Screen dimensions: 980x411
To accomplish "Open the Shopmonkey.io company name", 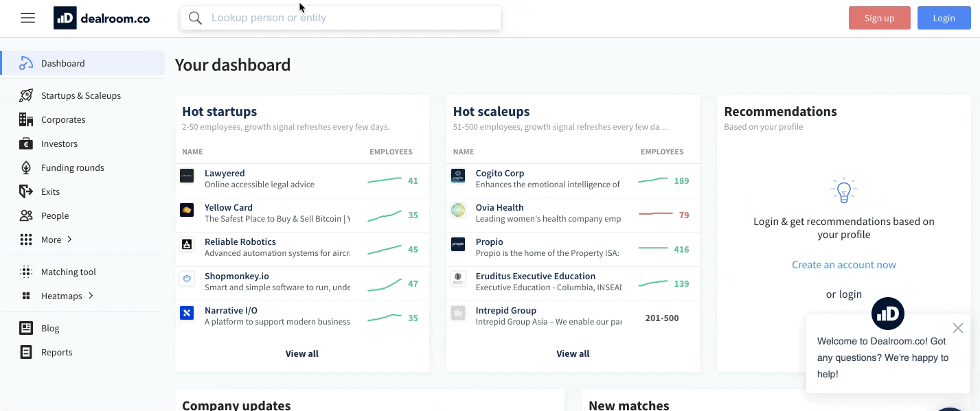I will pos(237,276).
